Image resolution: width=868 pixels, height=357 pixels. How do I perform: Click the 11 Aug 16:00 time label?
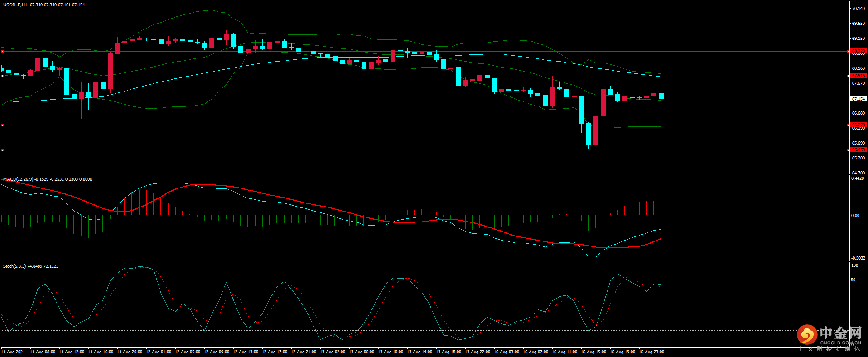tap(101, 352)
